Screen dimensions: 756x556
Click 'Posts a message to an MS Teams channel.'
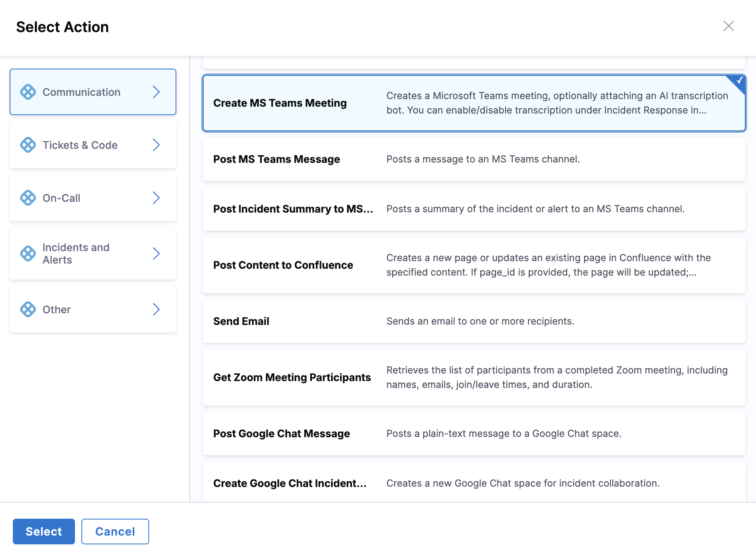click(x=483, y=159)
